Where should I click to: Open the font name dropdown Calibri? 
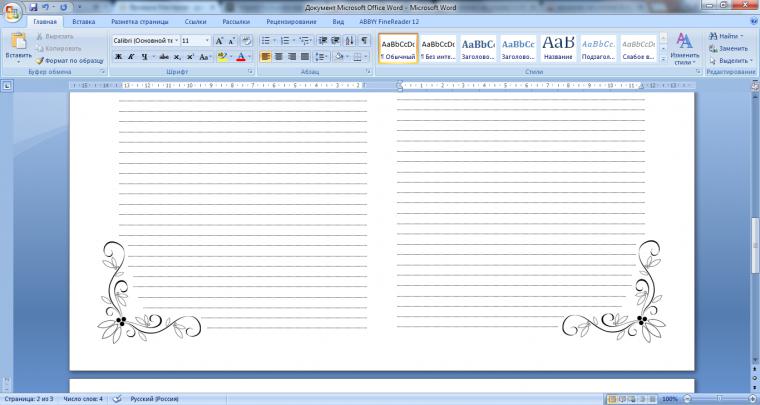[145, 41]
